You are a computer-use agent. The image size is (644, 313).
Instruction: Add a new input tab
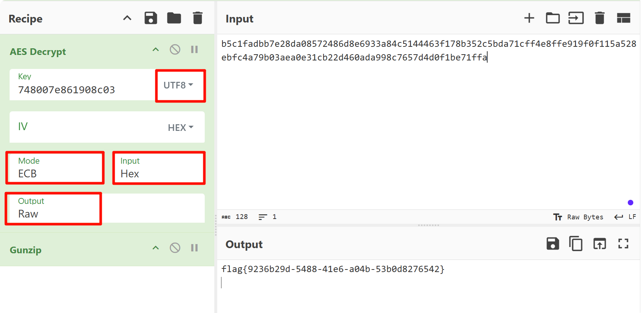(529, 18)
